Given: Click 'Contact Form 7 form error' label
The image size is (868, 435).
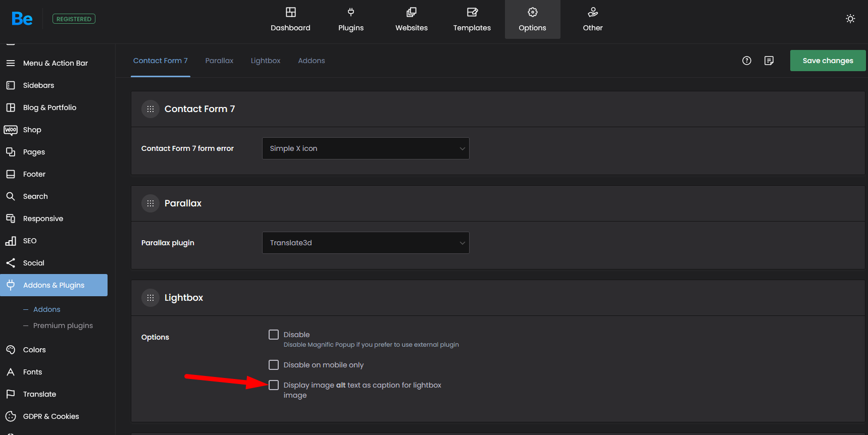Looking at the screenshot, I should (x=187, y=148).
